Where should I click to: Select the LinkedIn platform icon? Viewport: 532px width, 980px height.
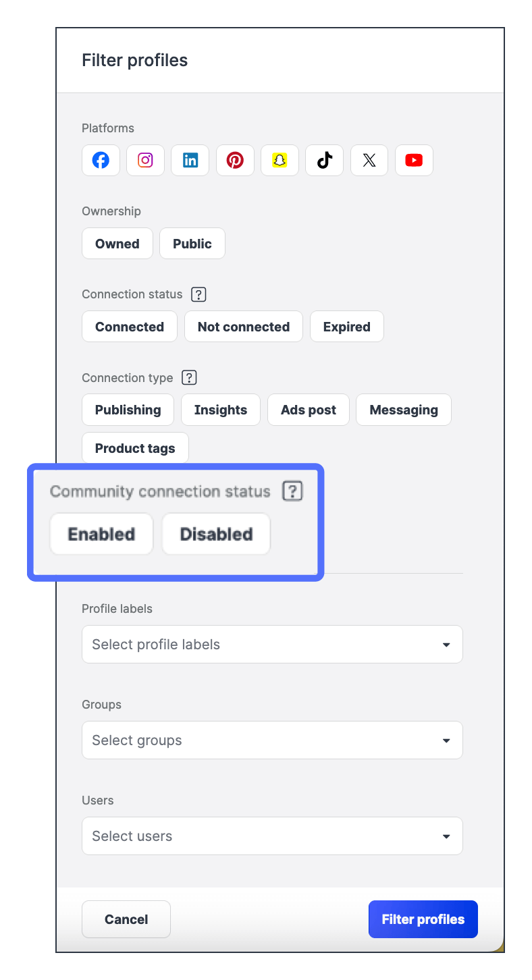pos(190,160)
